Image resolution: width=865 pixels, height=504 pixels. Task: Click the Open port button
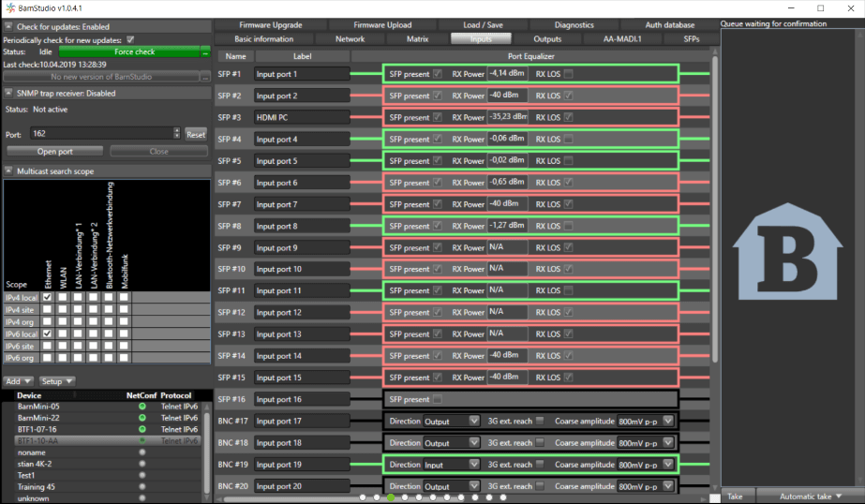tap(55, 151)
